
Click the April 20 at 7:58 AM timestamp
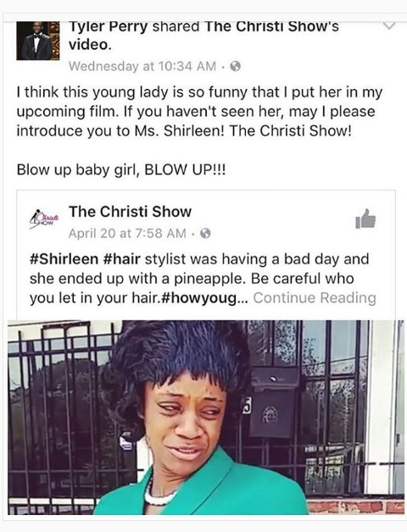[x=127, y=234]
